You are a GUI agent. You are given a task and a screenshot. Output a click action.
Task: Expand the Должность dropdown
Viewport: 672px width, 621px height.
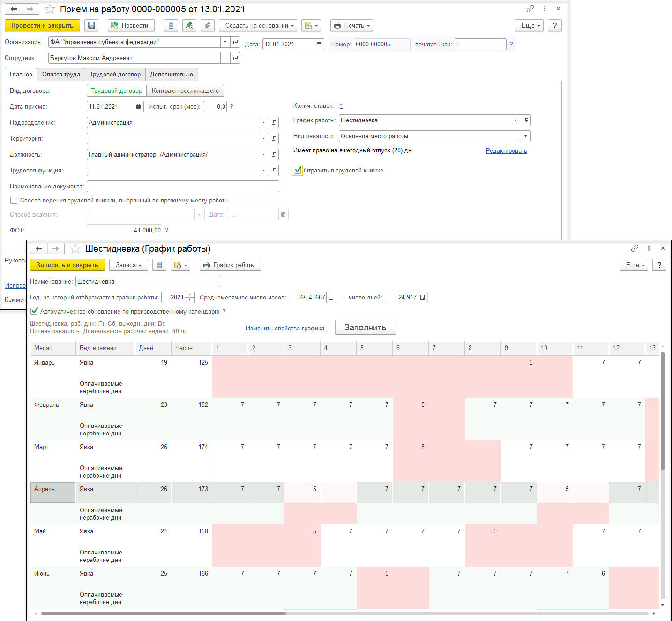(x=264, y=154)
